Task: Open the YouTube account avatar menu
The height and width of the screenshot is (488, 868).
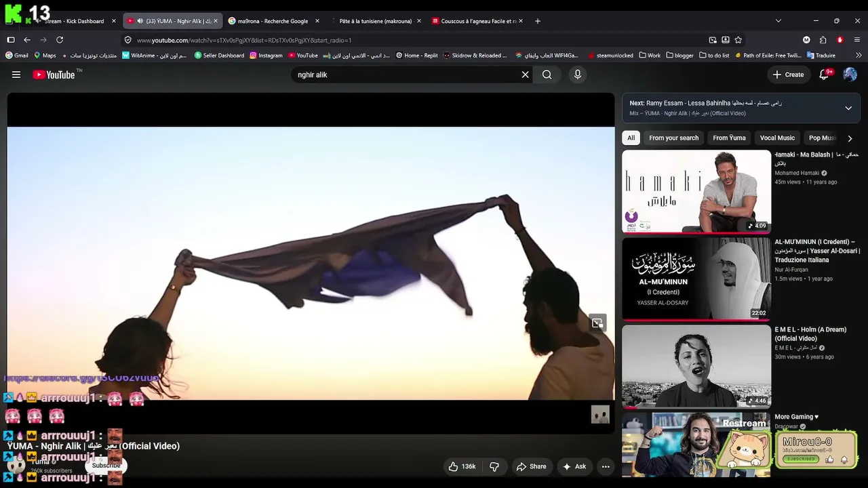Action: click(850, 75)
